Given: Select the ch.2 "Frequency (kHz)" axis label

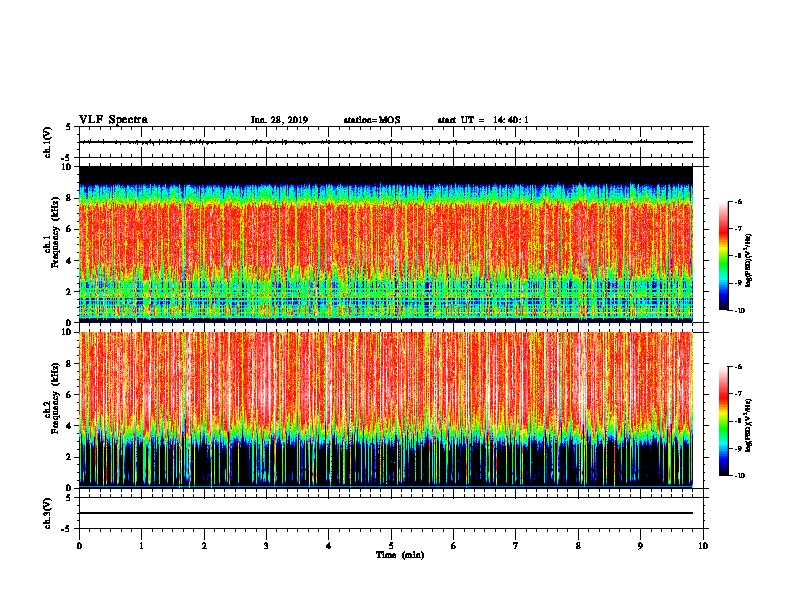Looking at the screenshot, I should 56,398.
